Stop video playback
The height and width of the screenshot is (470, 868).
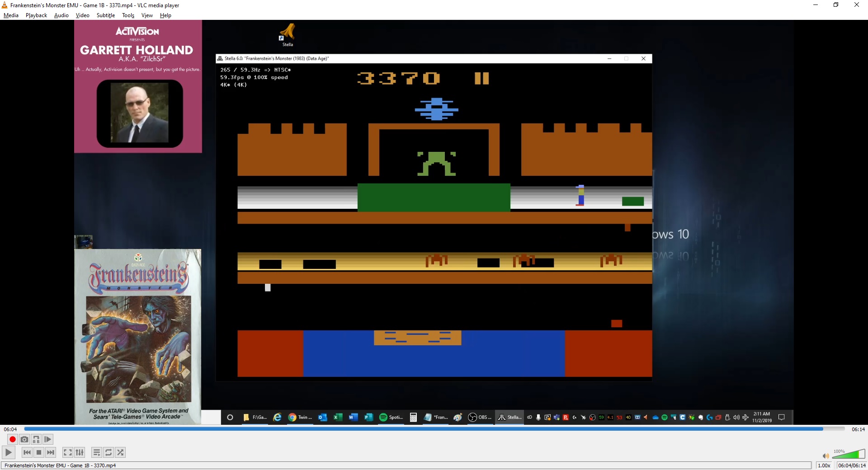[x=39, y=452]
